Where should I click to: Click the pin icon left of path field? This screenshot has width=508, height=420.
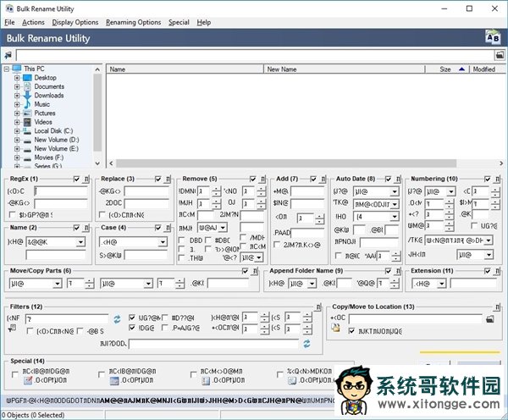click(x=8, y=55)
